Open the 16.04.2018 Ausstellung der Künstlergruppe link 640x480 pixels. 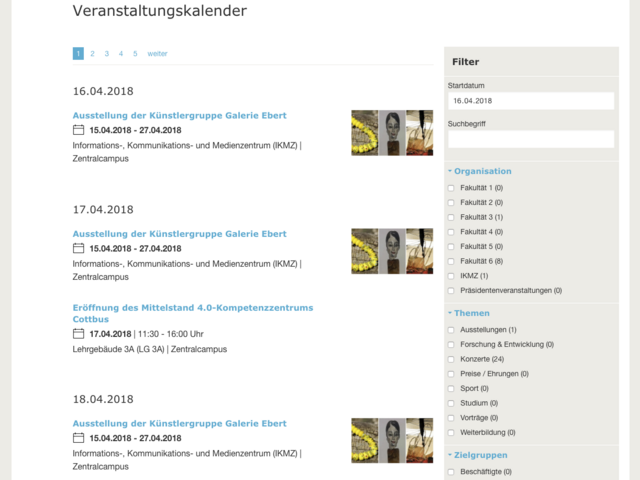(x=180, y=115)
